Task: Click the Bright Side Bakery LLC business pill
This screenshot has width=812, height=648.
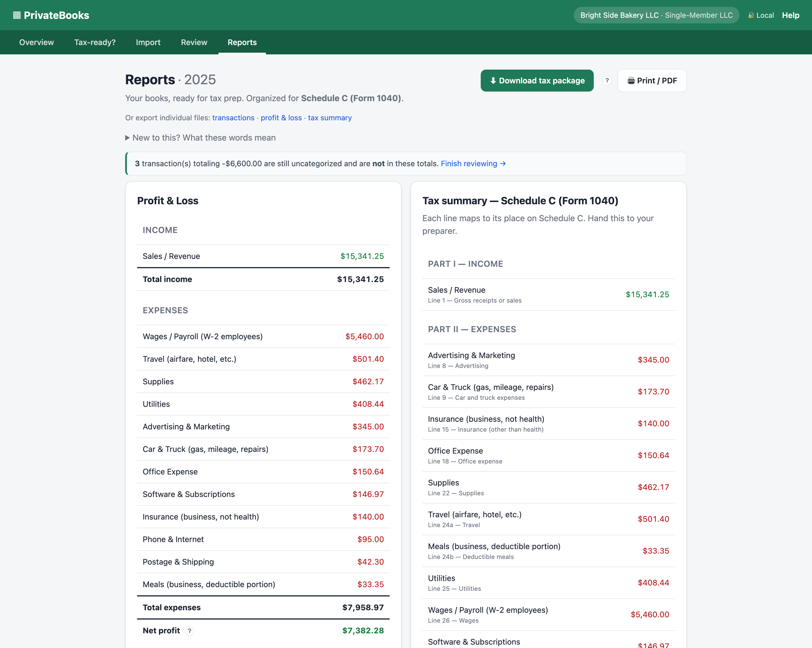Action: (x=656, y=15)
